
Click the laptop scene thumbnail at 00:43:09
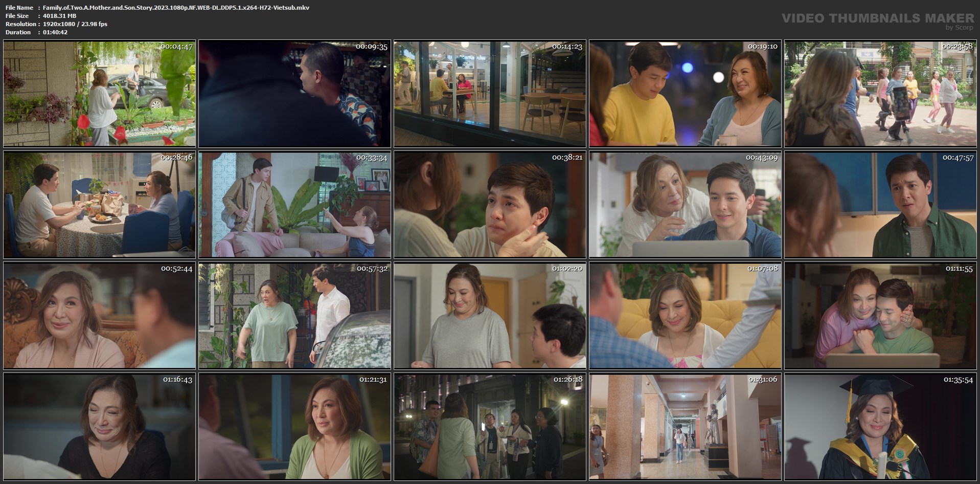(x=685, y=205)
